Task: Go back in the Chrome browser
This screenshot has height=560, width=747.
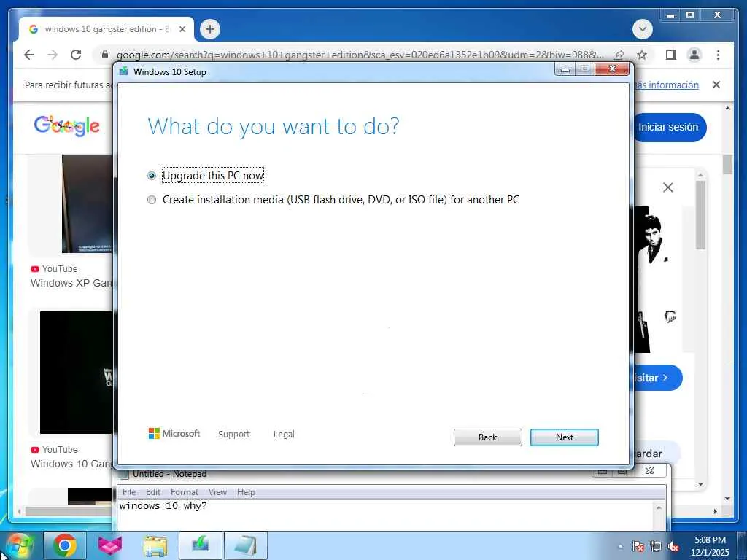Action: (29, 55)
